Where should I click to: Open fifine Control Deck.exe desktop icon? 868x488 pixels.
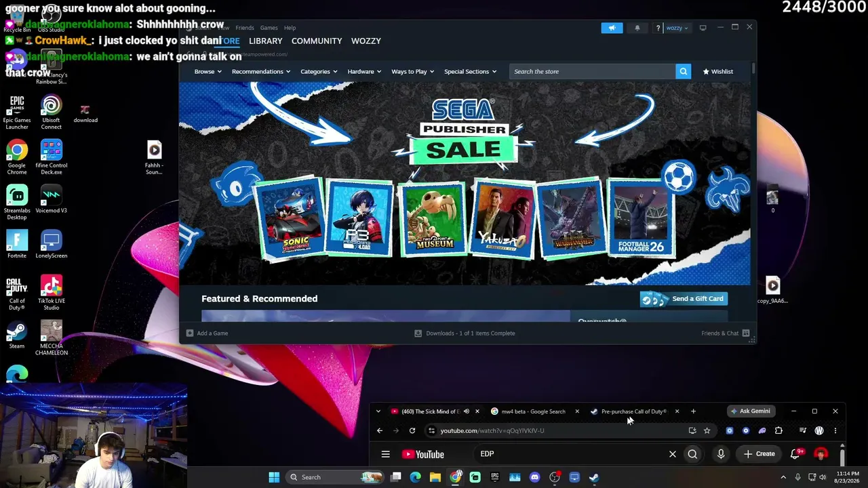(51, 157)
